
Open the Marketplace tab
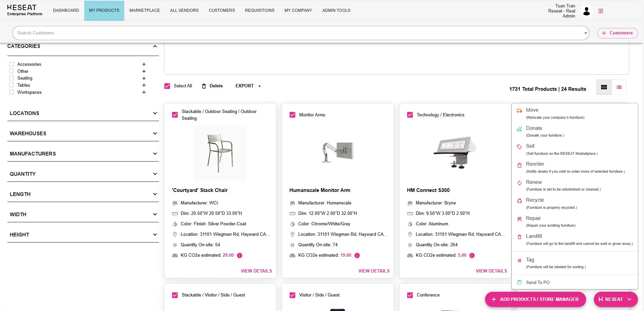point(144,10)
